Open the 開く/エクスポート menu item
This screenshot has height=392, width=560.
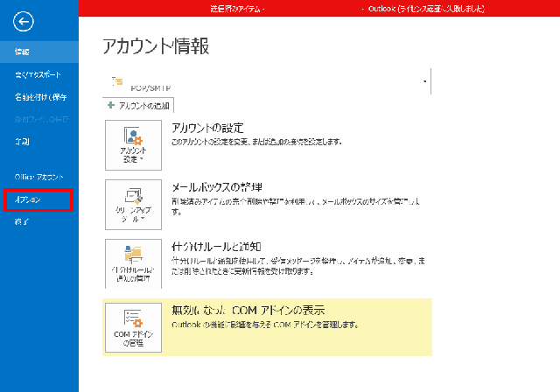tap(39, 74)
